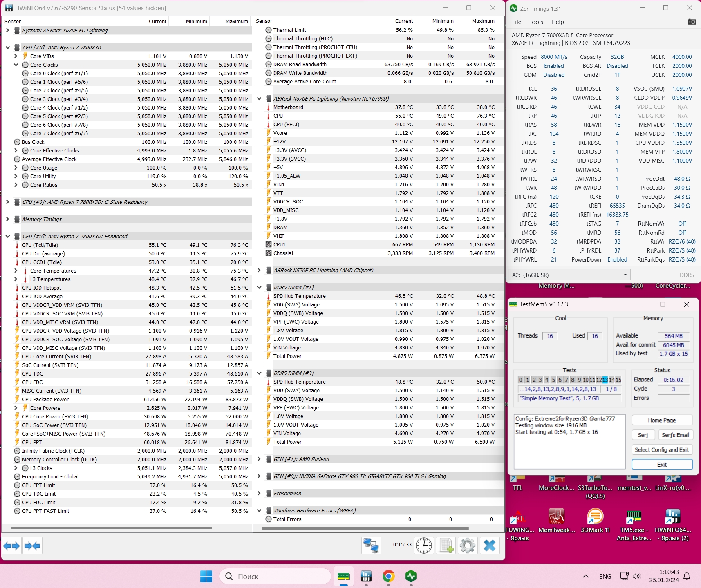Expand the GPU [#1]: AMD Radeon group
Viewport: 701px width, 588px height.
tap(259, 459)
